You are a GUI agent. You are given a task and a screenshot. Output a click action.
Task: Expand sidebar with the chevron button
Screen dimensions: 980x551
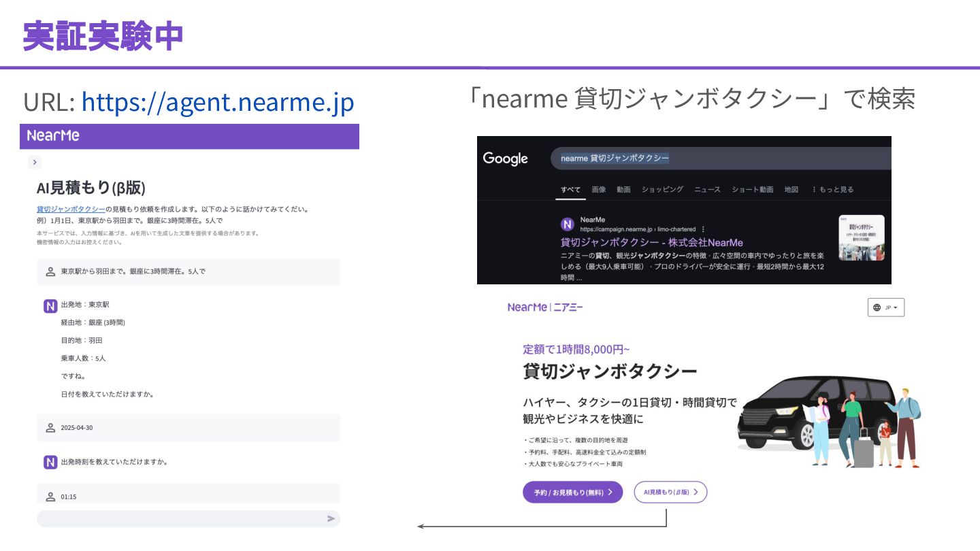[x=35, y=162]
